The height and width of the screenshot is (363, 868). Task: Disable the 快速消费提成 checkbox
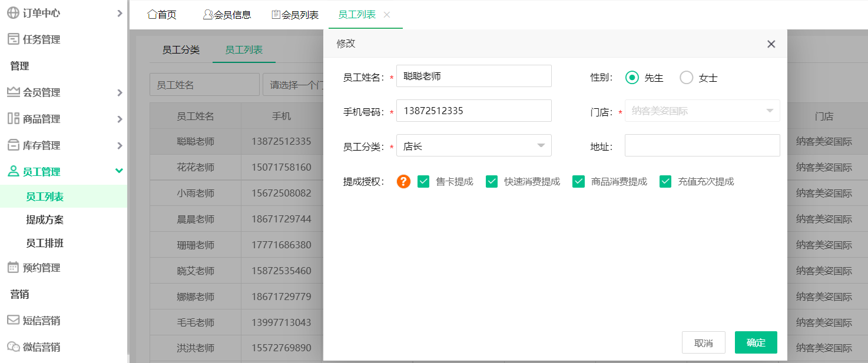[492, 181]
